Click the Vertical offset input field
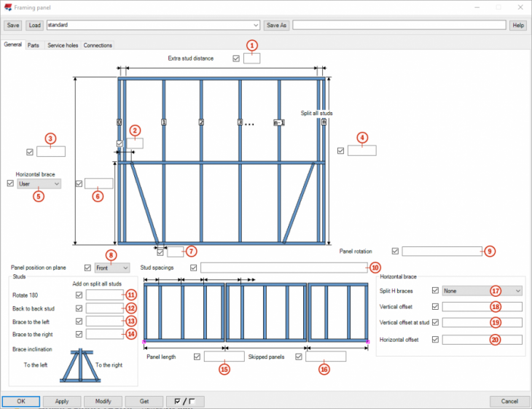The width and height of the screenshot is (532, 409). coord(482,306)
